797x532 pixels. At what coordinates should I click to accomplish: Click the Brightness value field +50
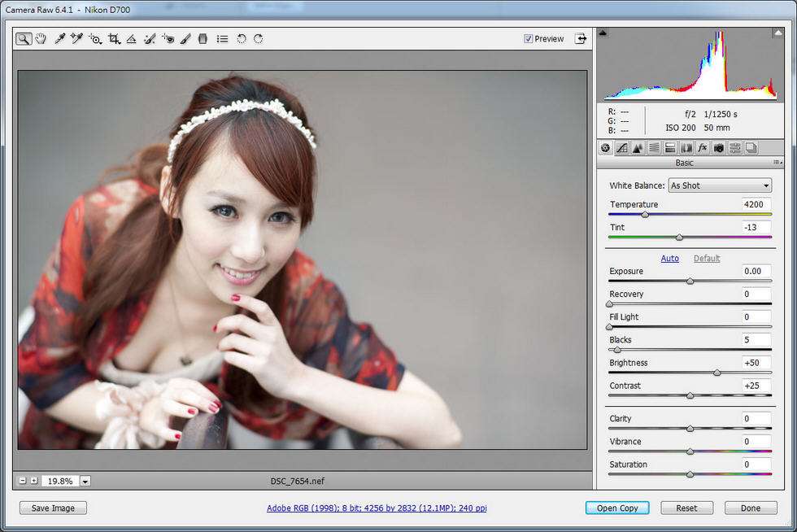coord(756,363)
